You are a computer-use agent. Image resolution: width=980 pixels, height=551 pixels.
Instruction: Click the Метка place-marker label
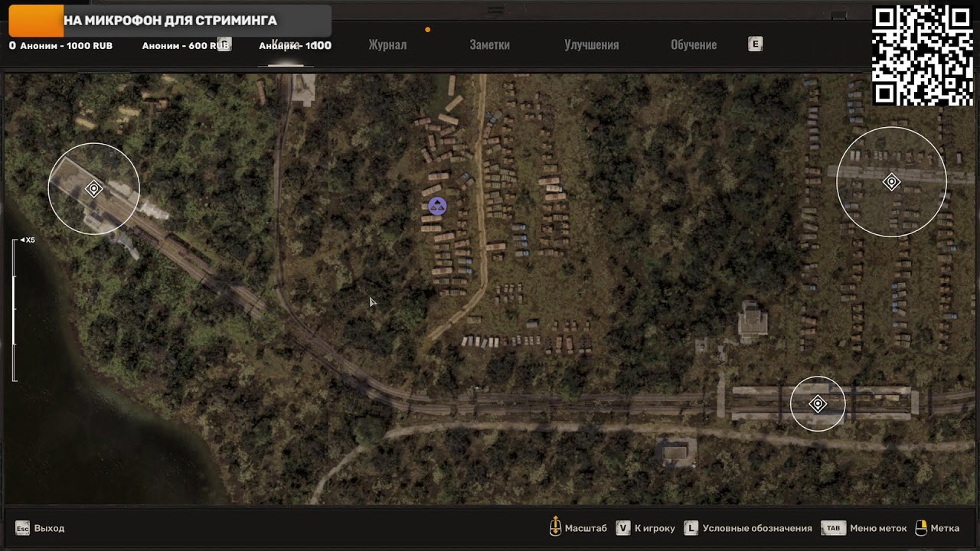tap(945, 528)
